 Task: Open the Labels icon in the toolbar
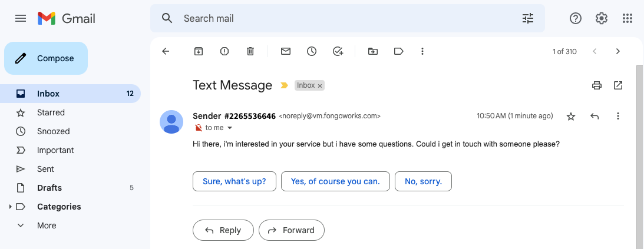tap(398, 51)
